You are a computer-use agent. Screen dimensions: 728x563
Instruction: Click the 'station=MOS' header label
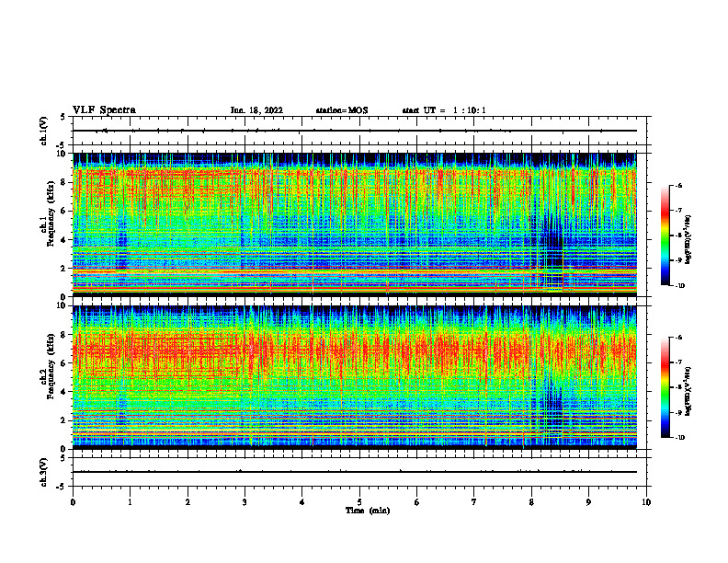[342, 110]
